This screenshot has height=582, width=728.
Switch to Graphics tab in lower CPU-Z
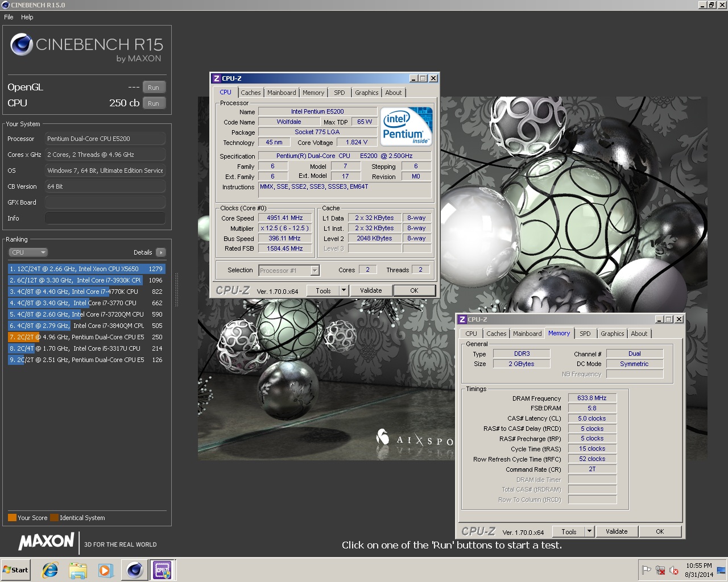(x=613, y=334)
